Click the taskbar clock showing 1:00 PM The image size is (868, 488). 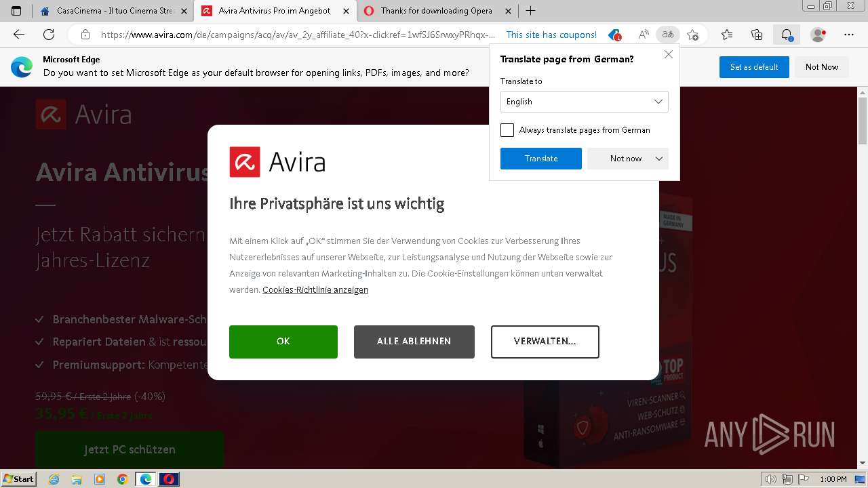point(833,479)
